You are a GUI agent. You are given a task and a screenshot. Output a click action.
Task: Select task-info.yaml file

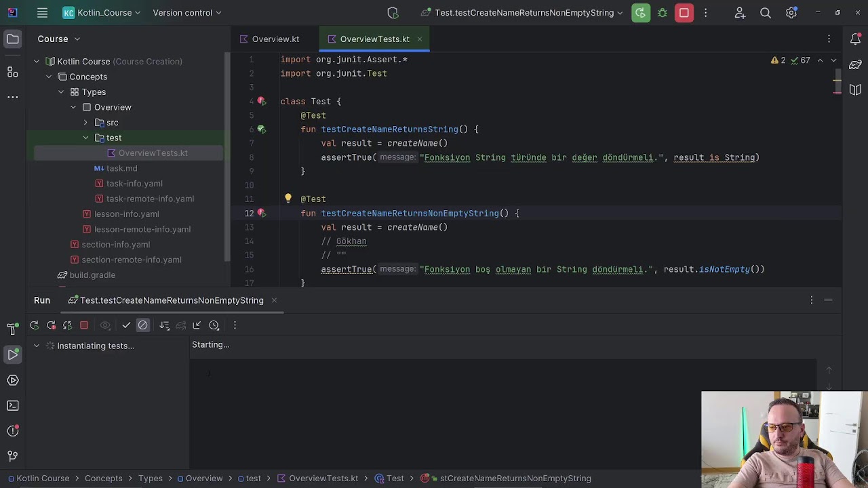pos(134,184)
